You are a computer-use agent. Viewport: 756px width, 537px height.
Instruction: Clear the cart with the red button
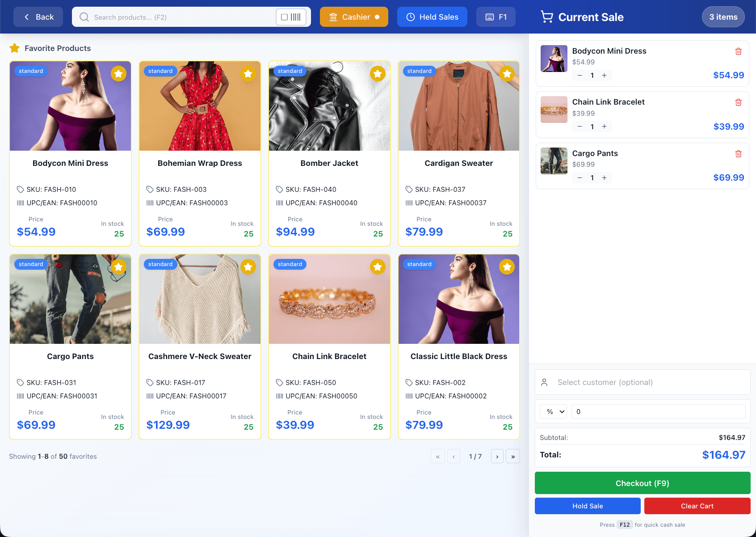pyautogui.click(x=697, y=506)
